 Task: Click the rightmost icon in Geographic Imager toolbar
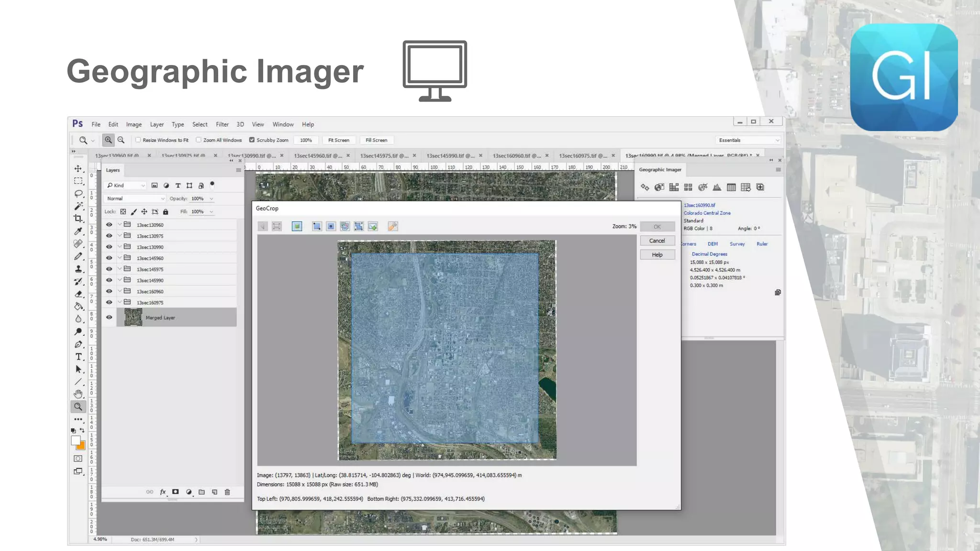coord(760,187)
